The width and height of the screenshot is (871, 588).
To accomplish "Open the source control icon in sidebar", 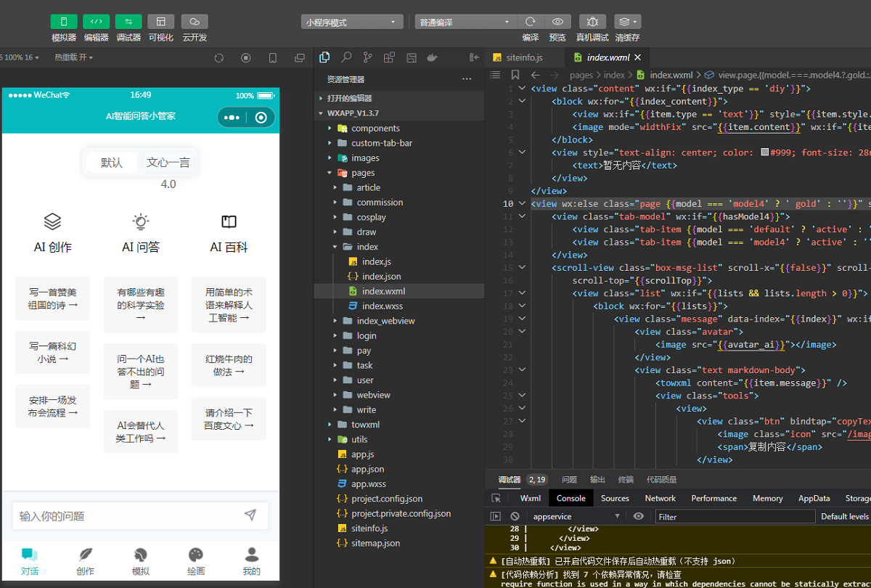I will 368,57.
